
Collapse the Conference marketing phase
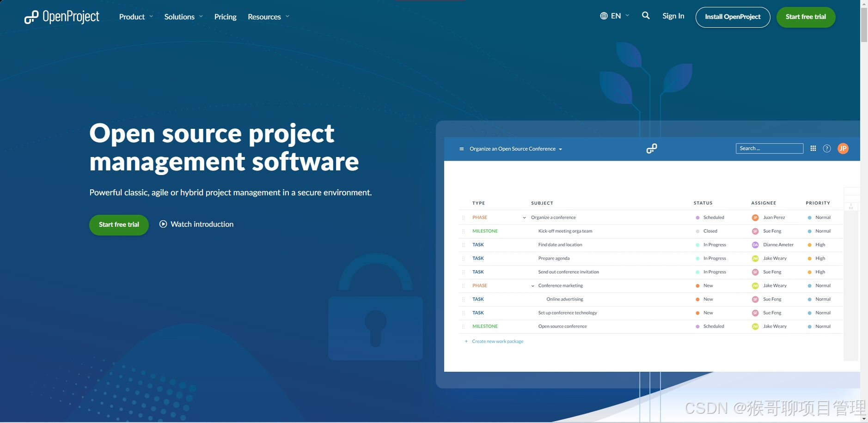click(532, 286)
